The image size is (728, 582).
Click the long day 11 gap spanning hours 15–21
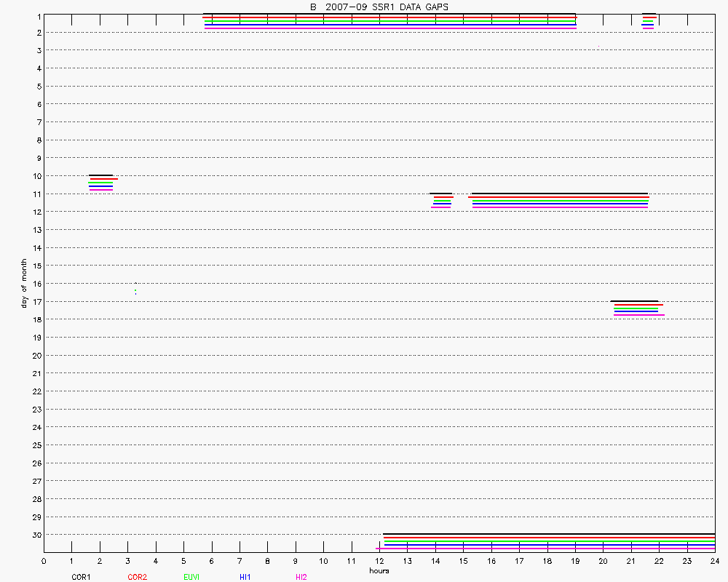coord(559,200)
